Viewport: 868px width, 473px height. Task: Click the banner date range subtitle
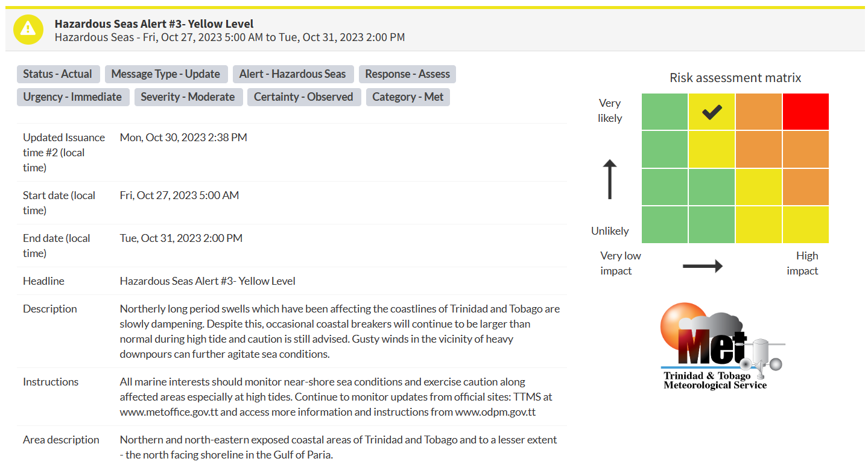click(230, 37)
